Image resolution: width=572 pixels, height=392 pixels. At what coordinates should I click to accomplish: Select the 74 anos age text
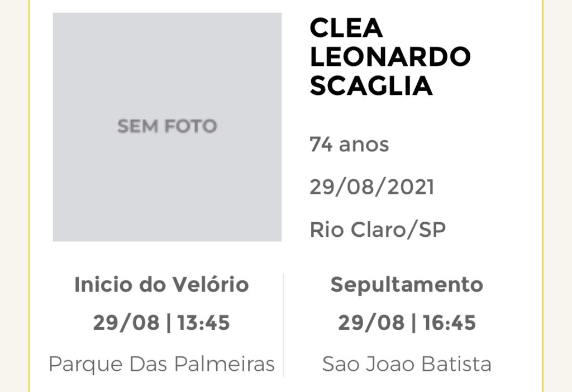tap(349, 145)
